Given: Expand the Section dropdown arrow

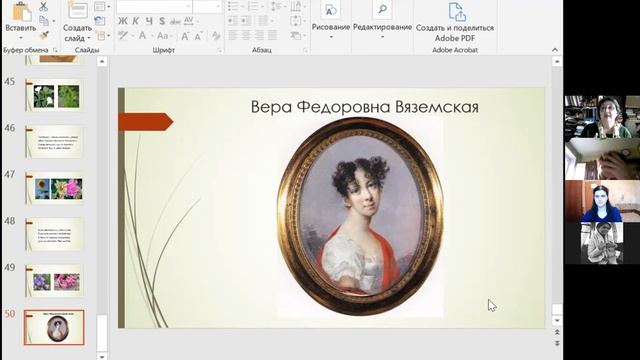Looking at the screenshot, I should [109, 36].
